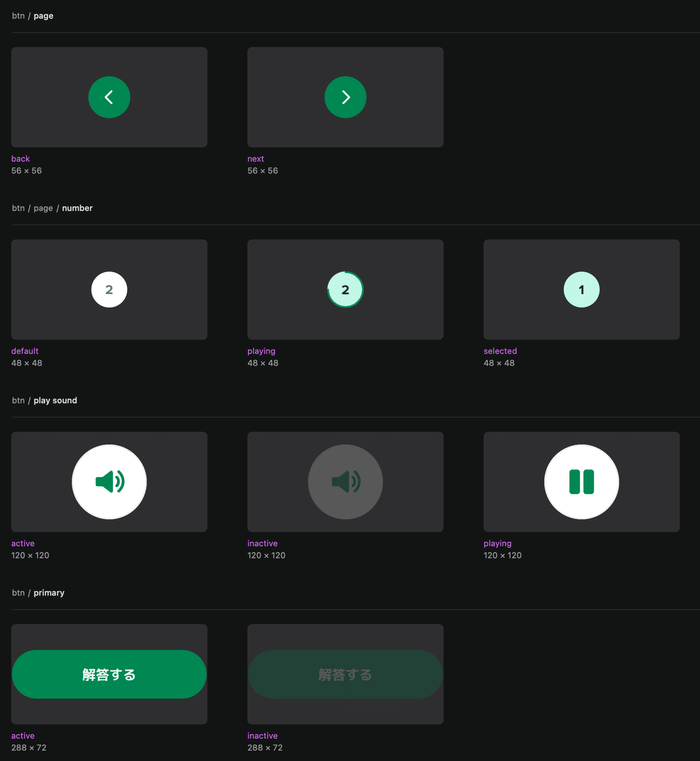Click 'active' label under btn primary
The width and height of the screenshot is (700, 761).
pos(23,736)
